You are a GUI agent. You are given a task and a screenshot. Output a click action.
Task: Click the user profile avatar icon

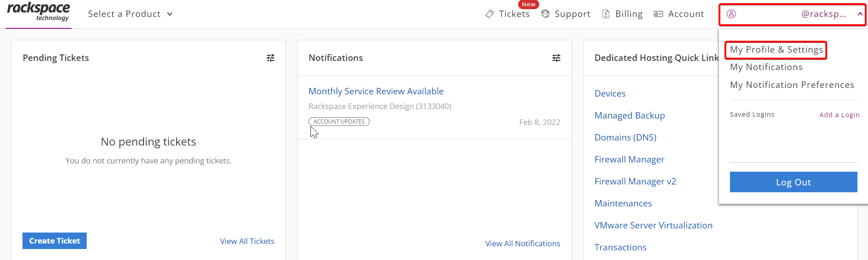731,14
